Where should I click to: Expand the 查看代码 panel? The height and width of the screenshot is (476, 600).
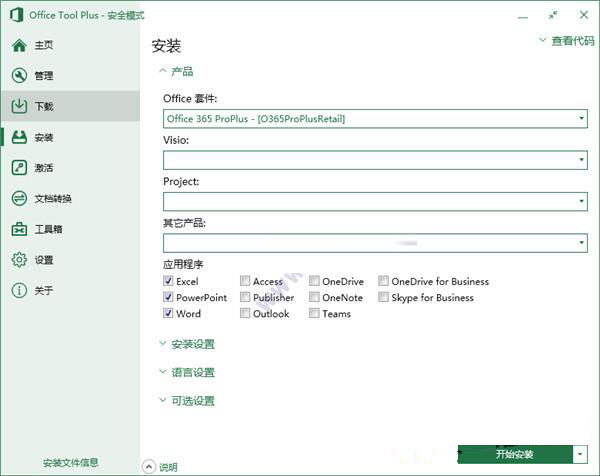pyautogui.click(x=566, y=41)
